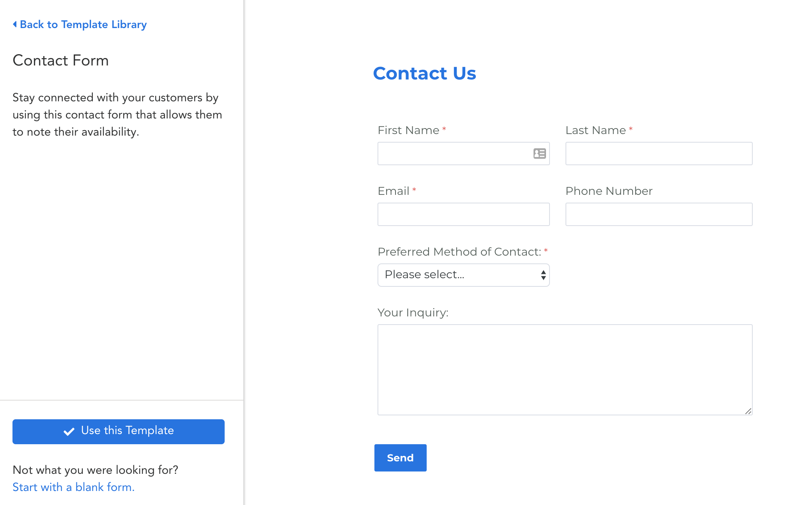Focus the Your Inquiry text area
Screen dimensions: 812x505
[565, 369]
